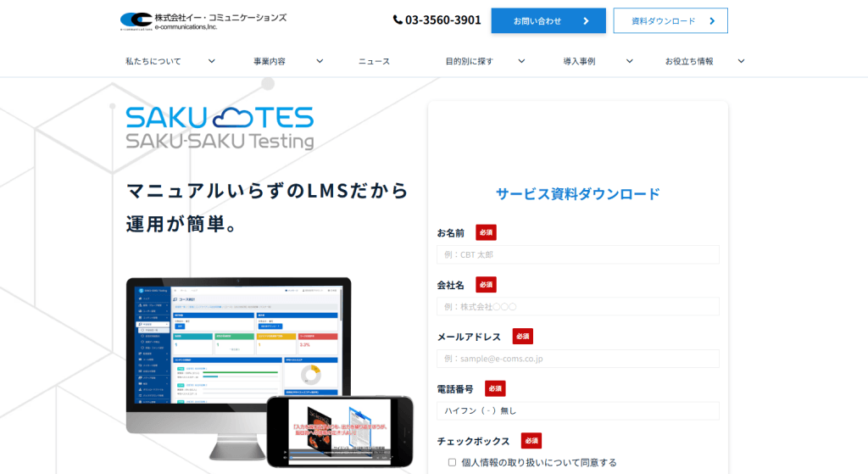
Task: Check 個人情報の取り扱いについて同意する checkbox
Action: click(x=452, y=462)
